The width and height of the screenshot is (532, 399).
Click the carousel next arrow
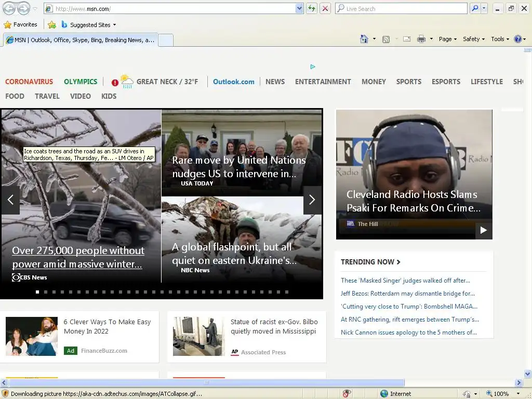312,199
